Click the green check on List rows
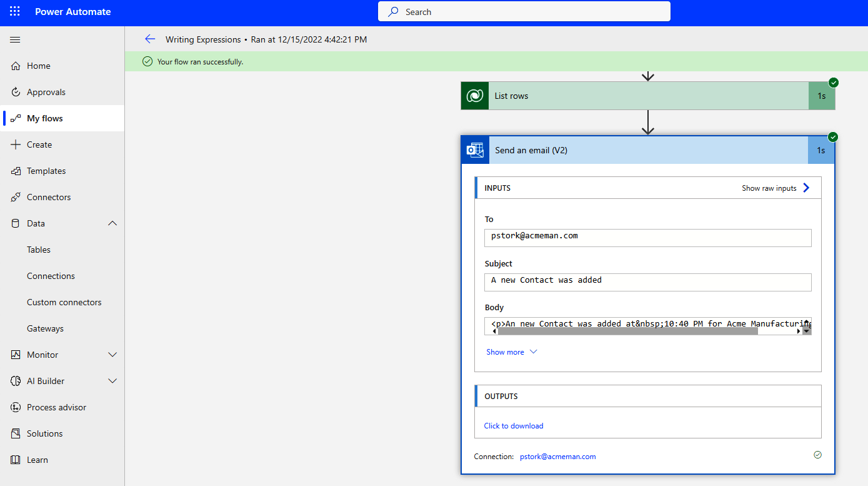Screen dimensions: 868x486 pos(834,83)
